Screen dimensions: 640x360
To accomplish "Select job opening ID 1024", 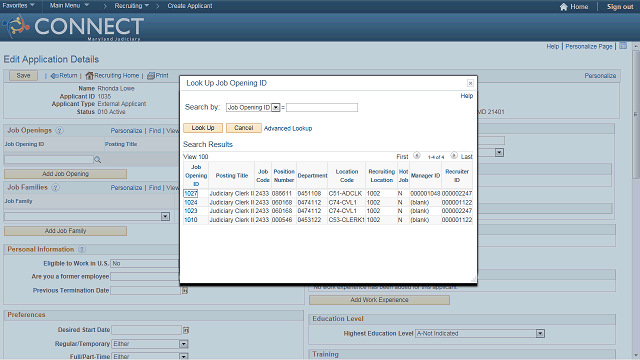I will [x=191, y=202].
